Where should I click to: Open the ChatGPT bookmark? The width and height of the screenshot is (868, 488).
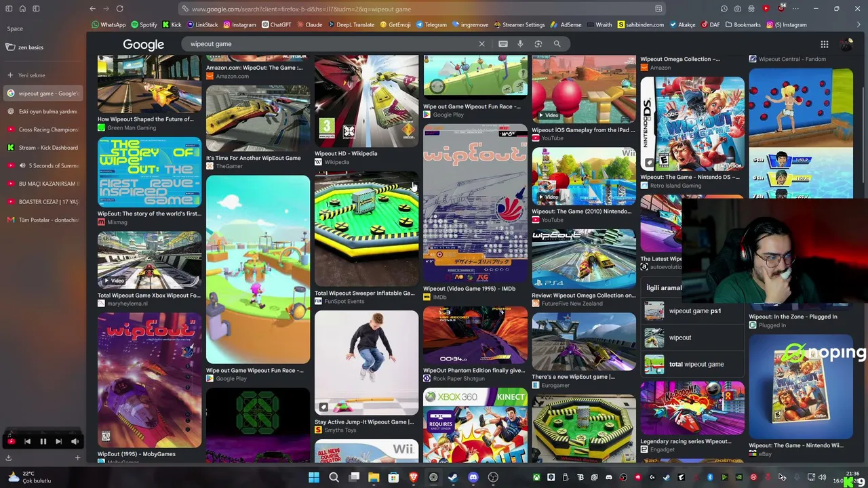(x=276, y=25)
